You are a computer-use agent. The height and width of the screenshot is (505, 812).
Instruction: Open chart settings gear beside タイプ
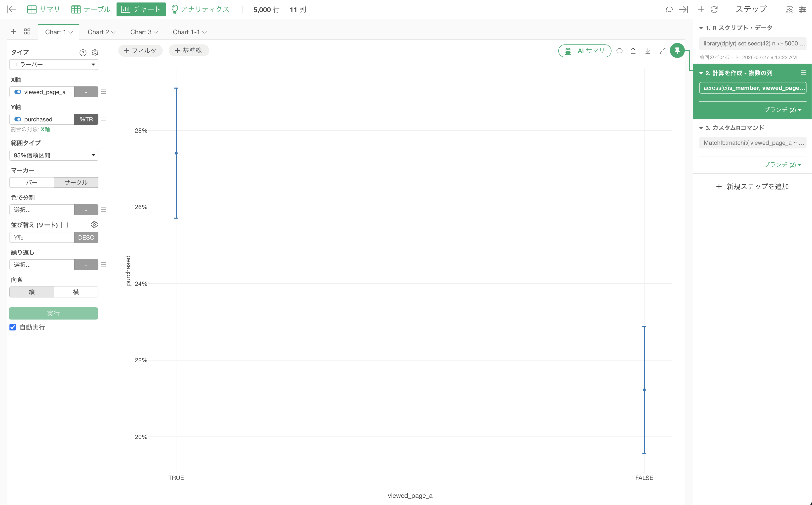point(95,53)
